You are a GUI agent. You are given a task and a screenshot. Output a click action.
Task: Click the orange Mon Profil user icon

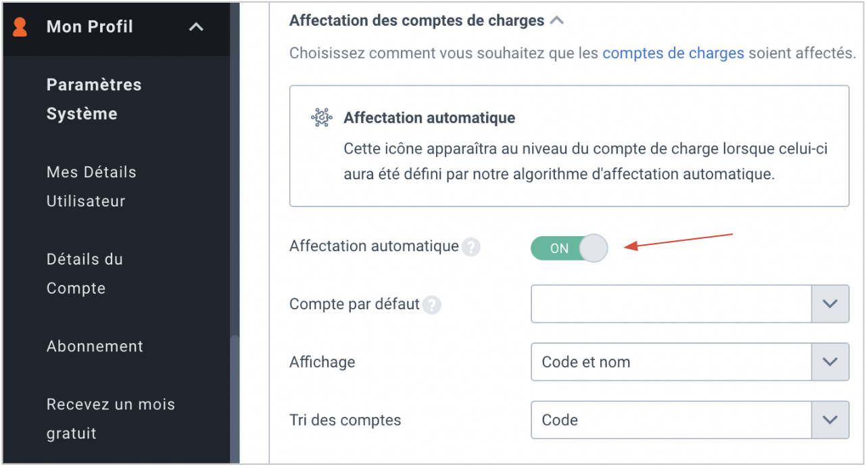[20, 27]
